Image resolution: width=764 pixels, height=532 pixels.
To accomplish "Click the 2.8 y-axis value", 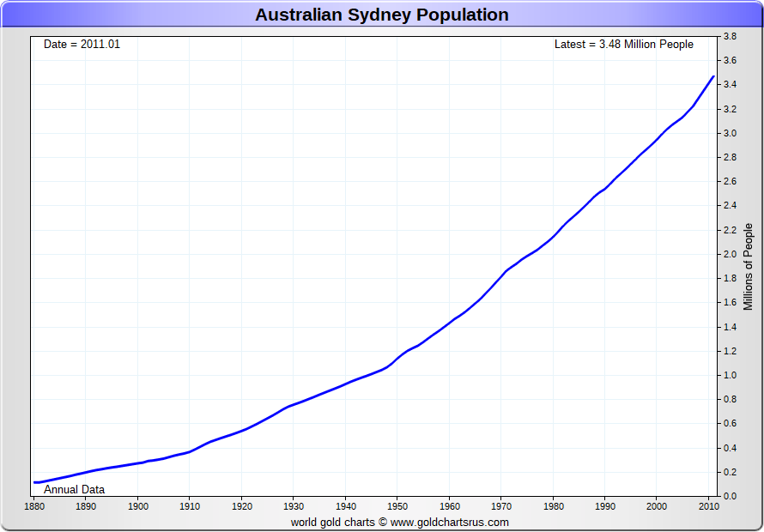I will [x=730, y=157].
